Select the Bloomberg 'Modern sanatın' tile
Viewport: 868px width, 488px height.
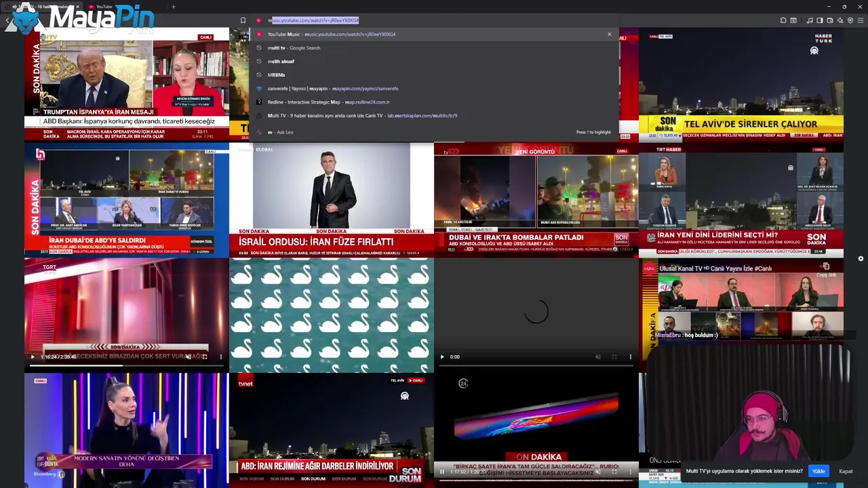tap(127, 430)
